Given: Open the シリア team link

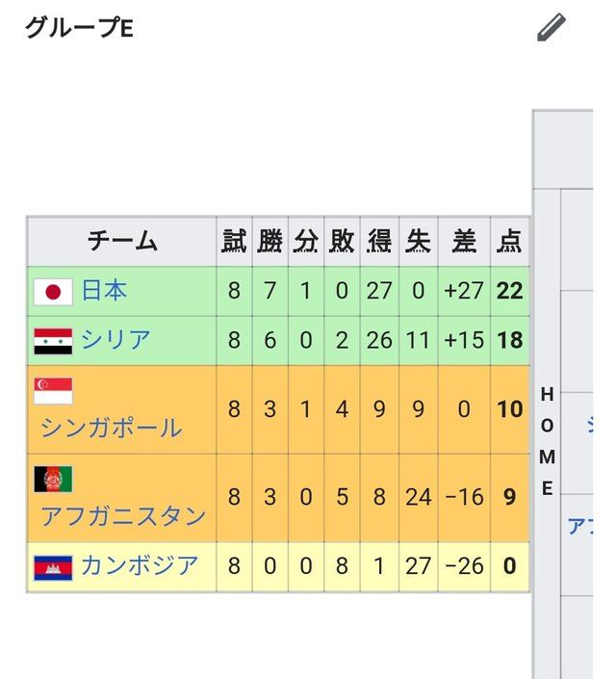Looking at the screenshot, I should coord(116,340).
